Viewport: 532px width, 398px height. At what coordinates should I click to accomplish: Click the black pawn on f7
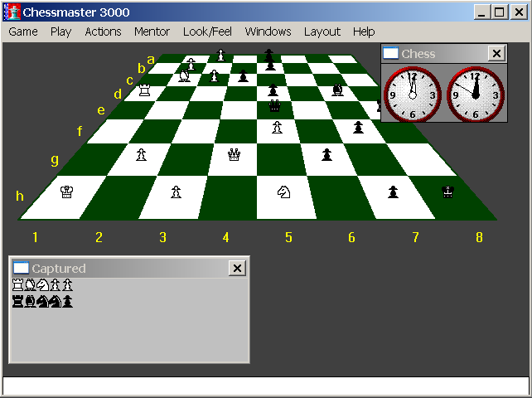(x=358, y=128)
